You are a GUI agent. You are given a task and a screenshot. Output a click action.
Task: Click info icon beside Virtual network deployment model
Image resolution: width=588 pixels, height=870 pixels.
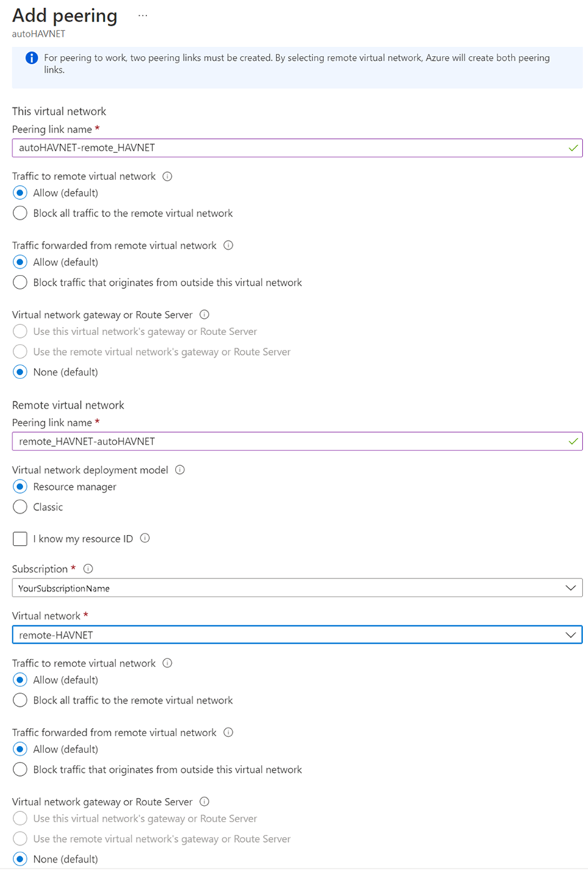pyautogui.click(x=180, y=470)
